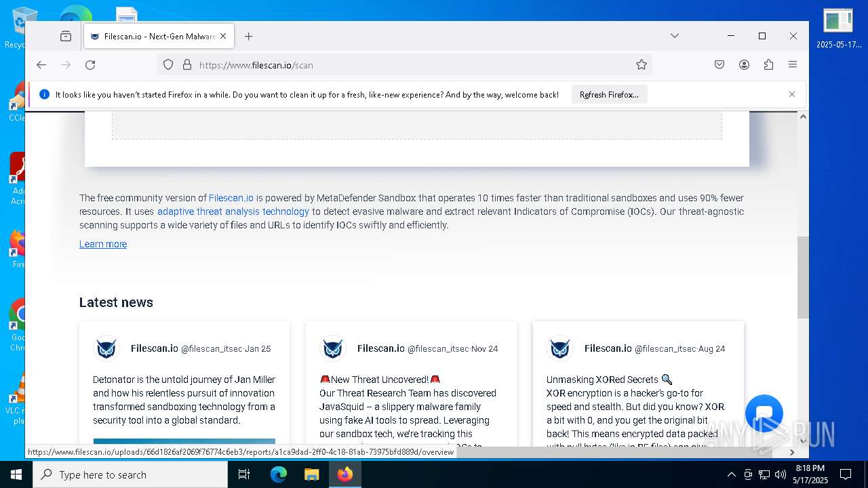Open Filescan.io name on Nov 24 post

[381, 348]
